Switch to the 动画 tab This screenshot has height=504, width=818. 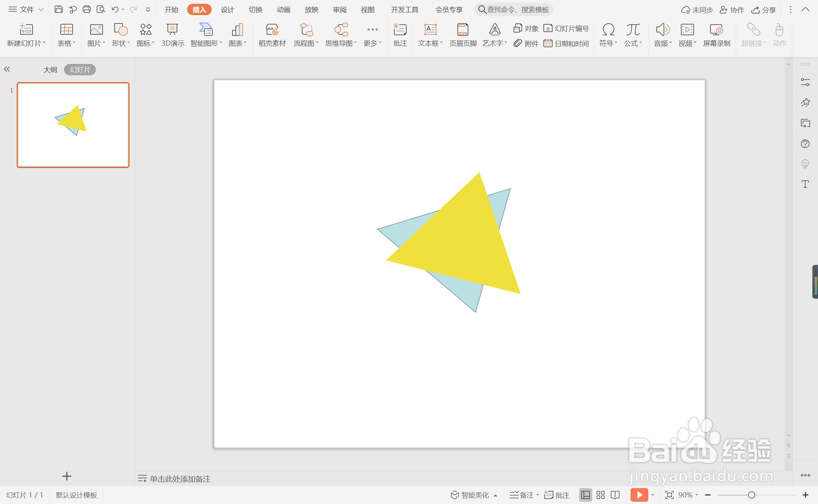[284, 9]
